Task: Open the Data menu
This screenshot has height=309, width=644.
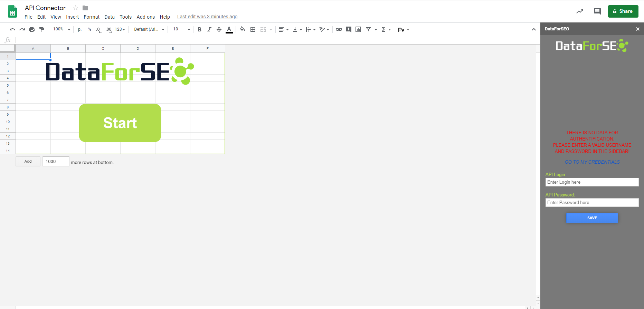Action: click(110, 17)
